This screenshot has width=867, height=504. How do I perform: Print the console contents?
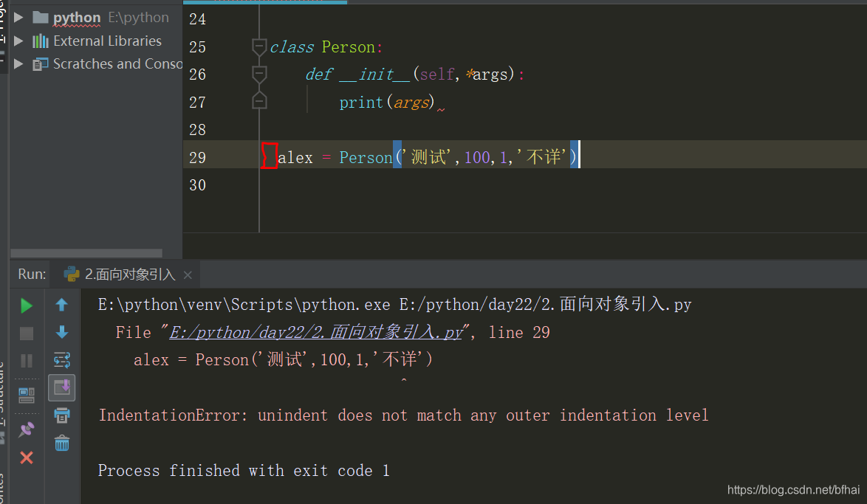[62, 415]
